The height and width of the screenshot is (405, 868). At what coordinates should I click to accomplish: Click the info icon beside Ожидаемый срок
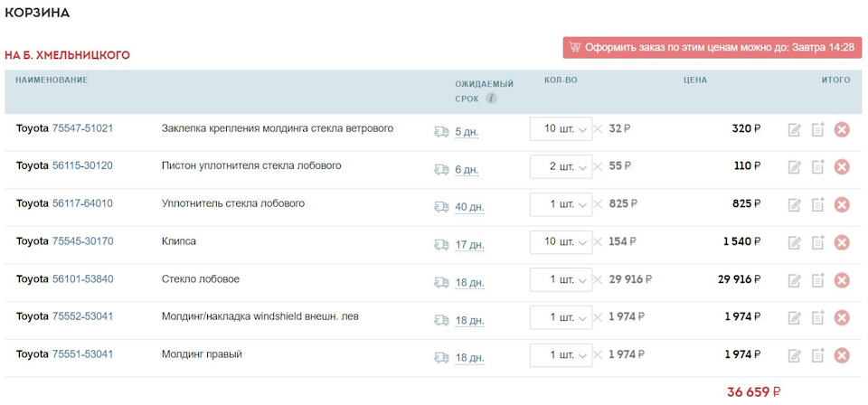point(491,99)
